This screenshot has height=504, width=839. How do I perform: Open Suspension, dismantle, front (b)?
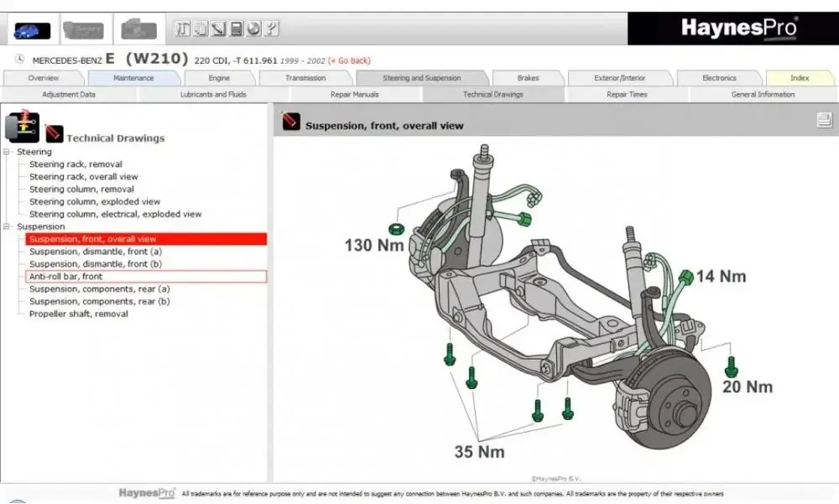96,264
